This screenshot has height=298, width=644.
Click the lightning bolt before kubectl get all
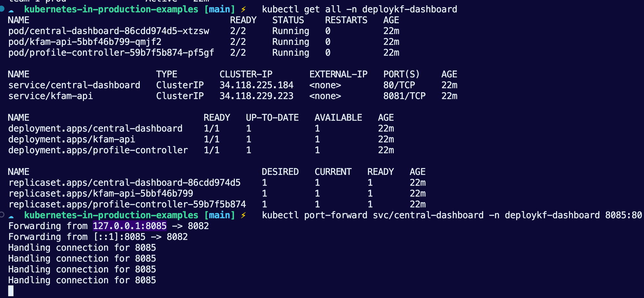point(243,9)
